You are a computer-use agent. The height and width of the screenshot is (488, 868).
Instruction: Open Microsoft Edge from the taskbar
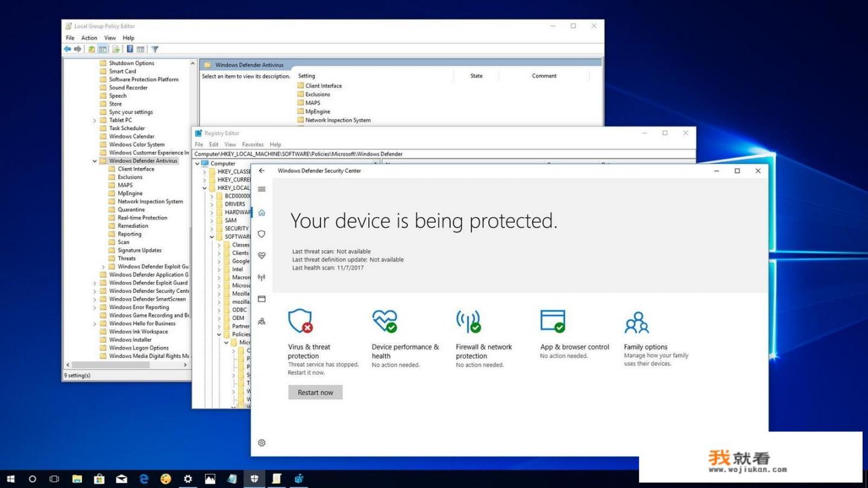(143, 479)
